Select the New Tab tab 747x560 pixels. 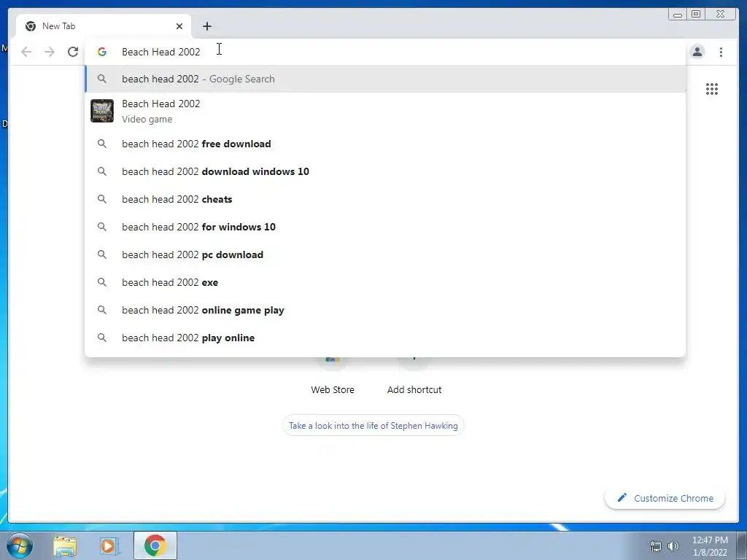104,26
